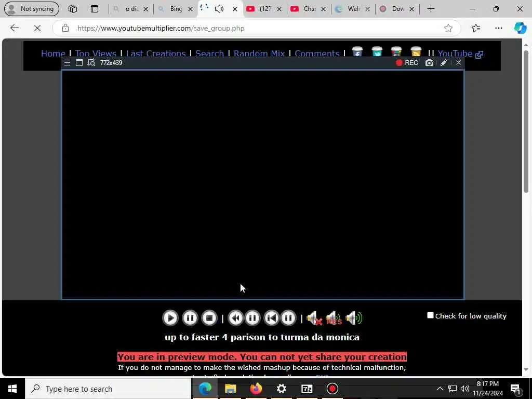Screen dimensions: 532x399
Task: Open the external YouTube link
Action: (x=460, y=54)
